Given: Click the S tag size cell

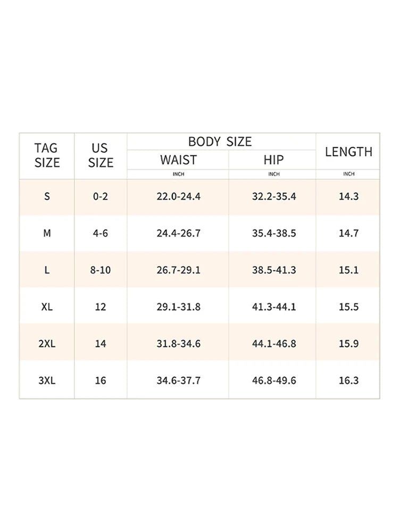Looking at the screenshot, I should click(x=47, y=196).
